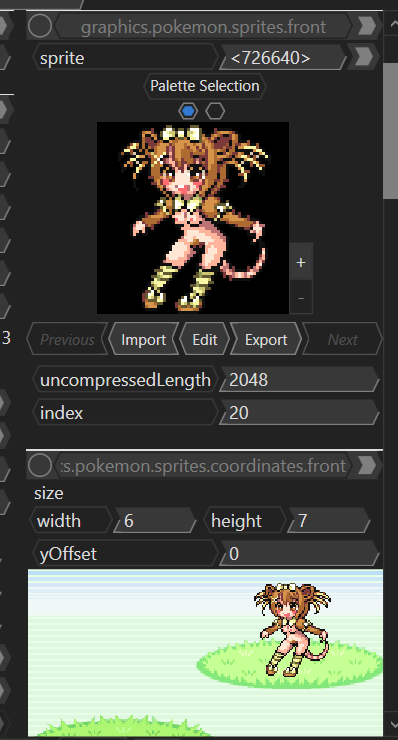Click the vertical scrollbar thumb
The width and height of the screenshot is (398, 740).
(x=391, y=131)
